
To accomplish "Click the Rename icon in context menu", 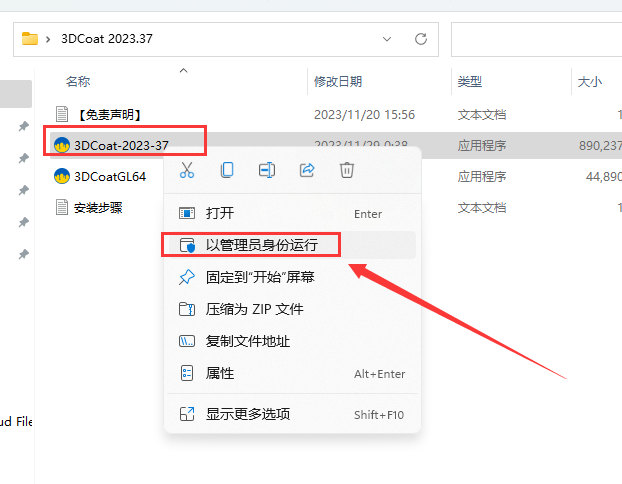I will point(267,170).
